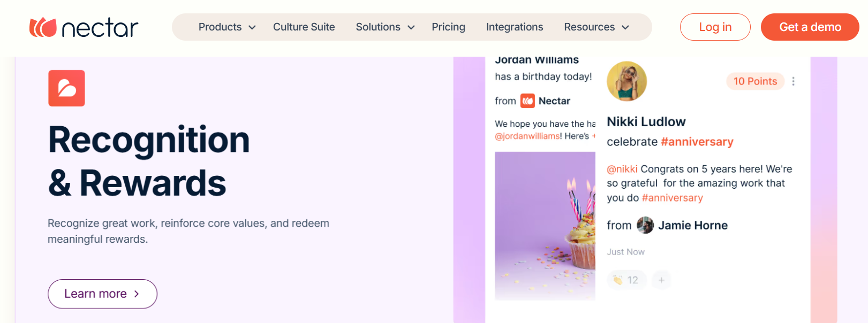Image resolution: width=868 pixels, height=323 pixels.
Task: Click the clapping hands reaction icon
Action: click(618, 280)
